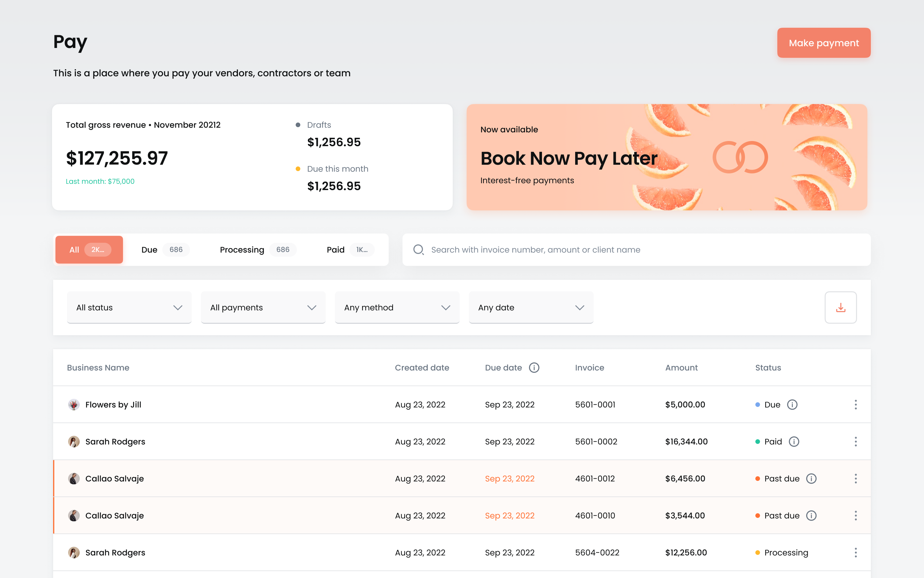The image size is (924, 578).
Task: Expand the All status dropdown
Action: [129, 307]
